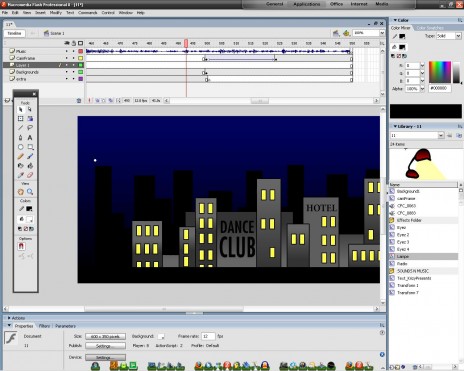Toggle Snap to Objects magnet option

(x=21, y=246)
